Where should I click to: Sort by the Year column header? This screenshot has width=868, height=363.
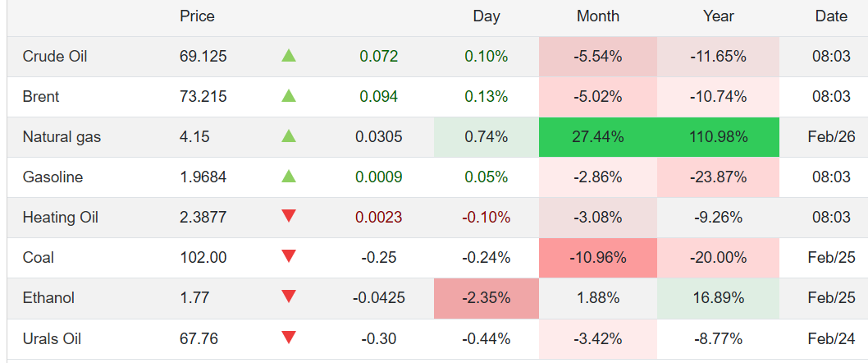point(718,16)
